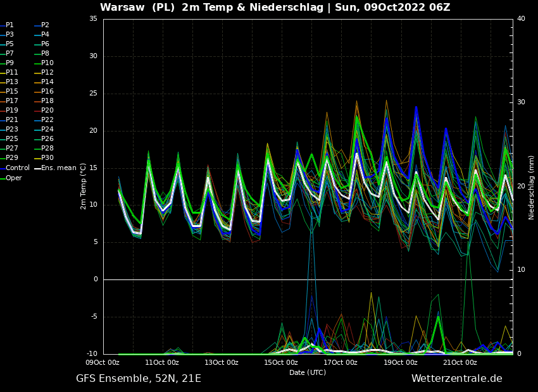Viewport: 538px width, 392px height.
Task: Click the "-5" temperature axis value
Action: 93,316
